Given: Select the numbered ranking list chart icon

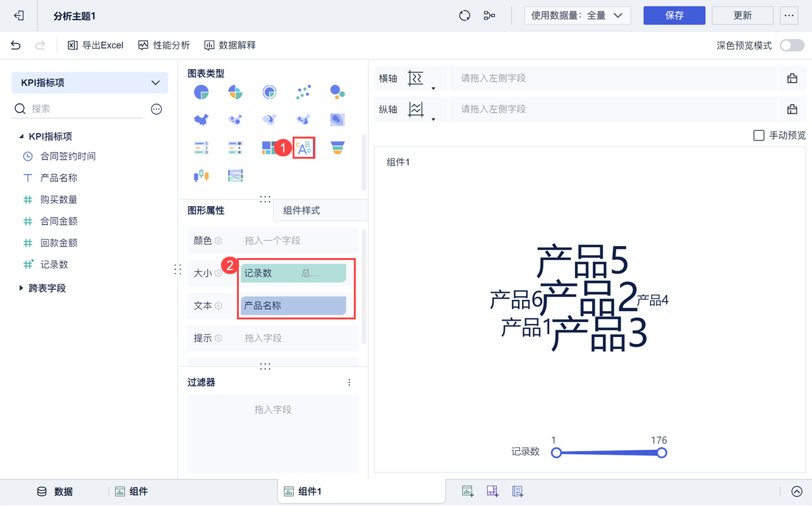Looking at the screenshot, I should [x=202, y=148].
